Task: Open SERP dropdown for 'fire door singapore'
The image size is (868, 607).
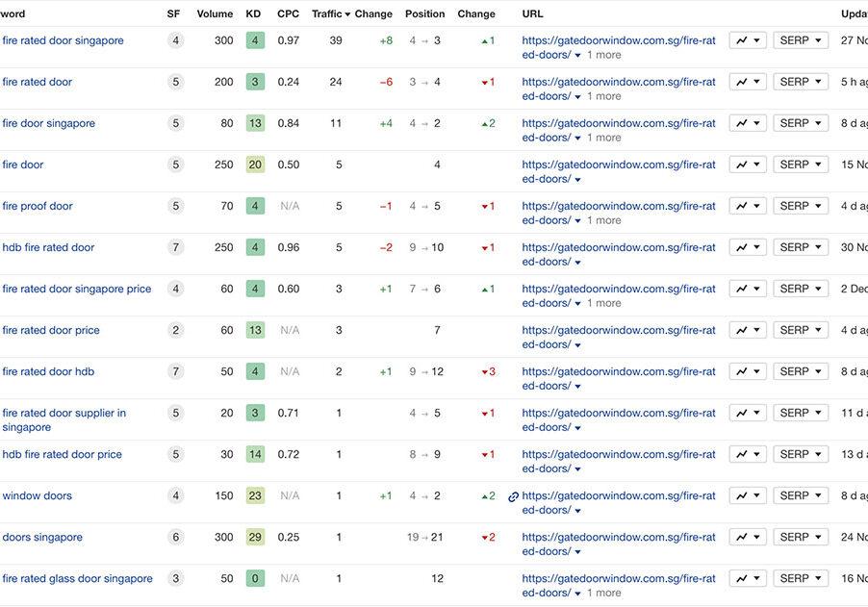Action: point(801,123)
